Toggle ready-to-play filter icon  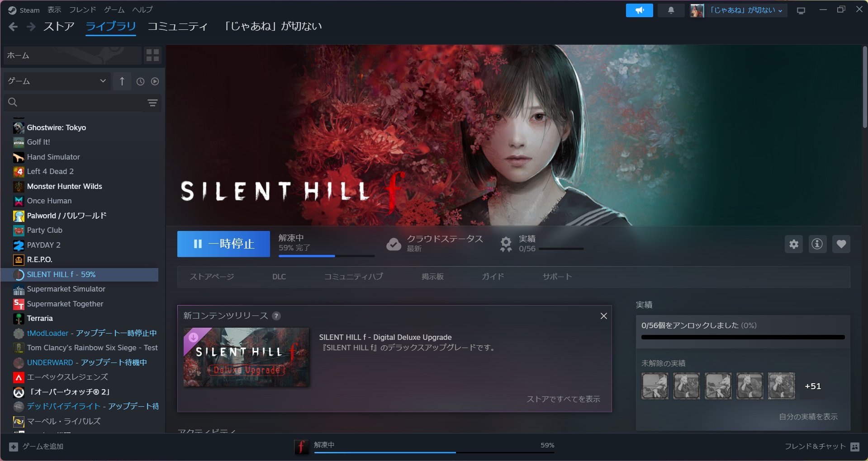click(x=155, y=82)
